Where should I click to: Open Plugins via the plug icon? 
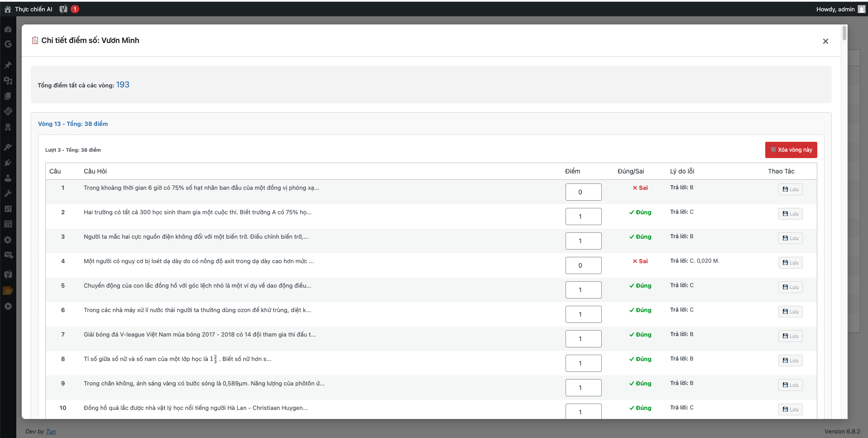(x=8, y=163)
